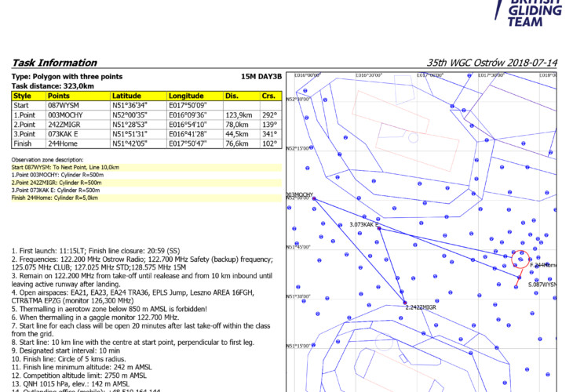Select the Start 087WYSM observation zone line

[x=66, y=168]
